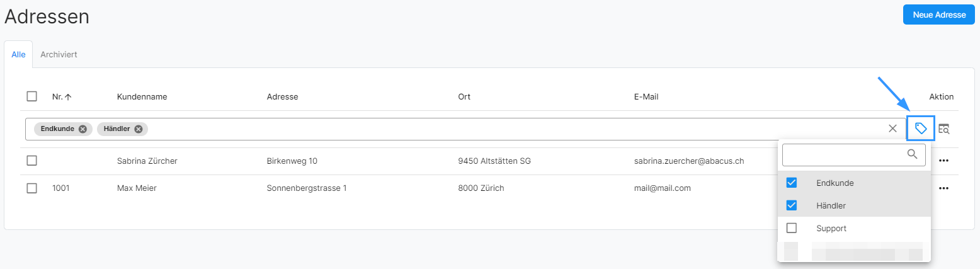Check the Support tag checkbox
This screenshot has width=980, height=269.
coord(792,228)
